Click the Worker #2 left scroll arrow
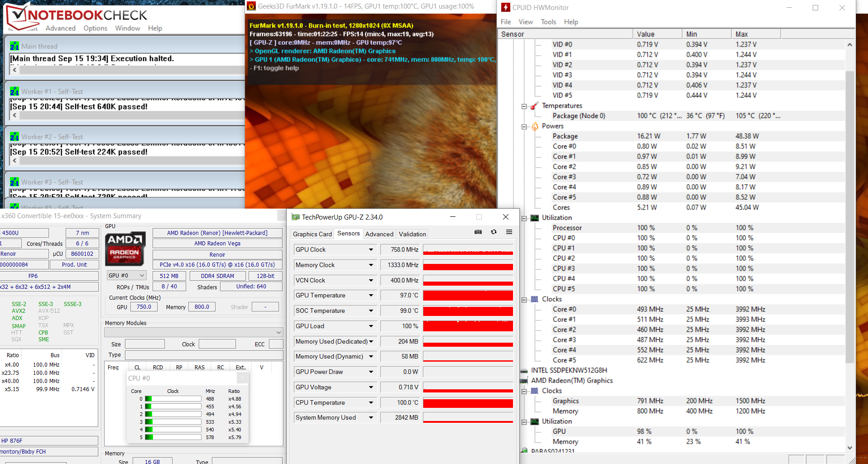868x464 pixels. 15,161
